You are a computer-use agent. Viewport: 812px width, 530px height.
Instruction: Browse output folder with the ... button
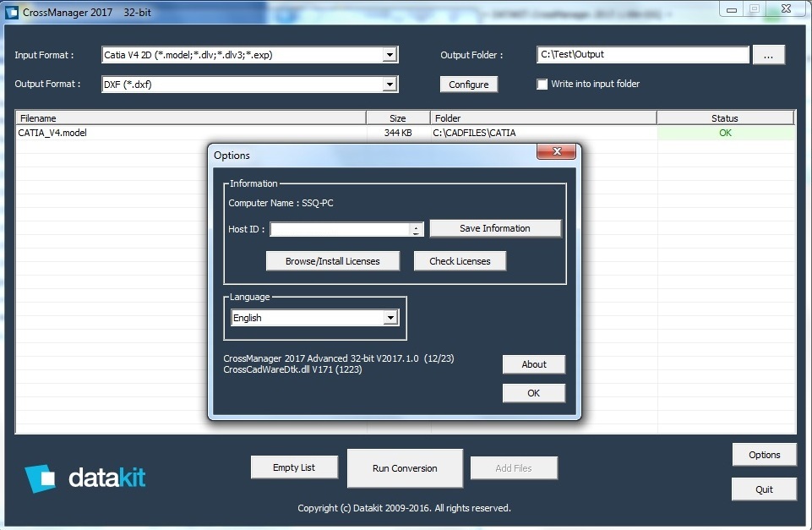(x=769, y=55)
